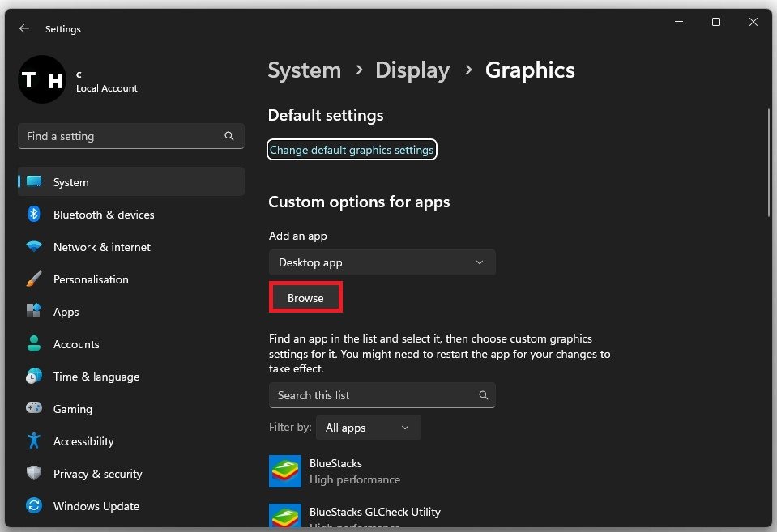Click the BlueStacks app icon
This screenshot has height=532, width=777.
(x=285, y=471)
